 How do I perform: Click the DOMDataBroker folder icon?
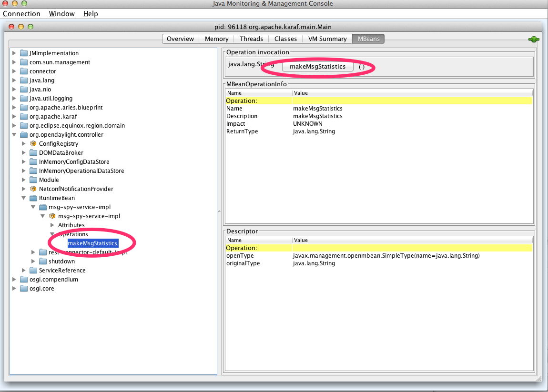pyautogui.click(x=33, y=153)
